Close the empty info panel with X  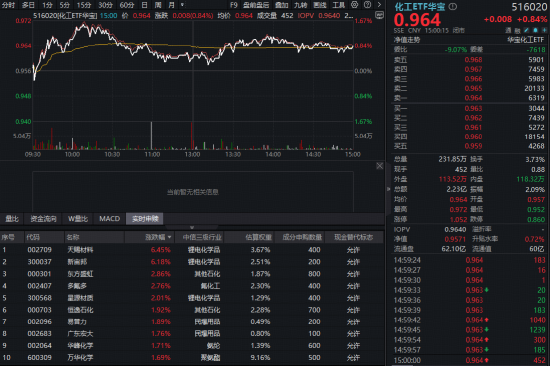pos(380,166)
